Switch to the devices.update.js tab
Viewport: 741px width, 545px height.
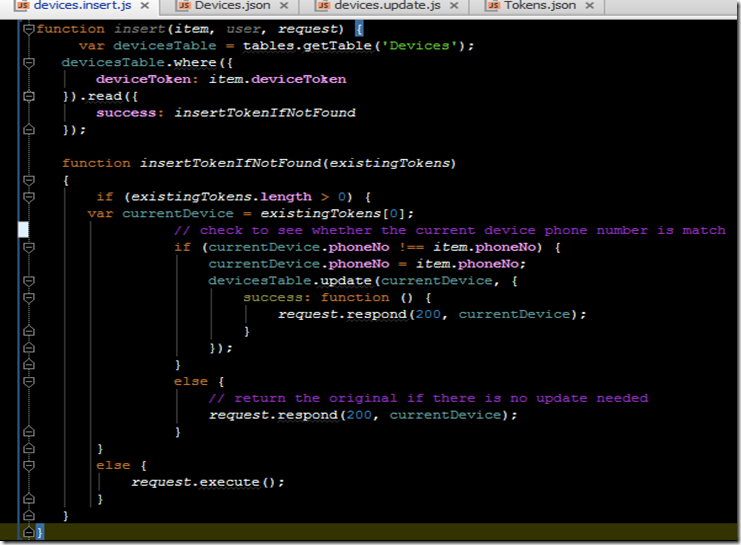pos(387,6)
